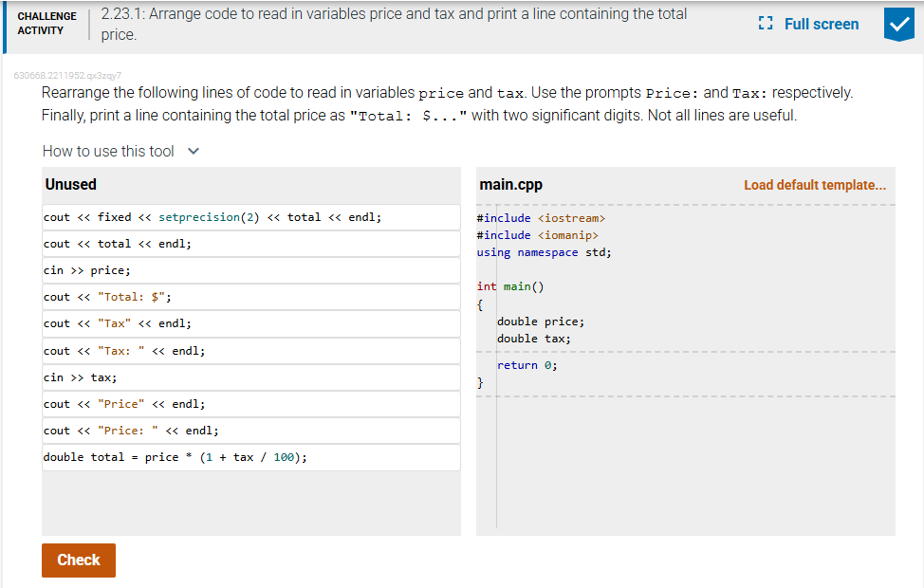Click the #include <iomanip> line

tap(538, 235)
